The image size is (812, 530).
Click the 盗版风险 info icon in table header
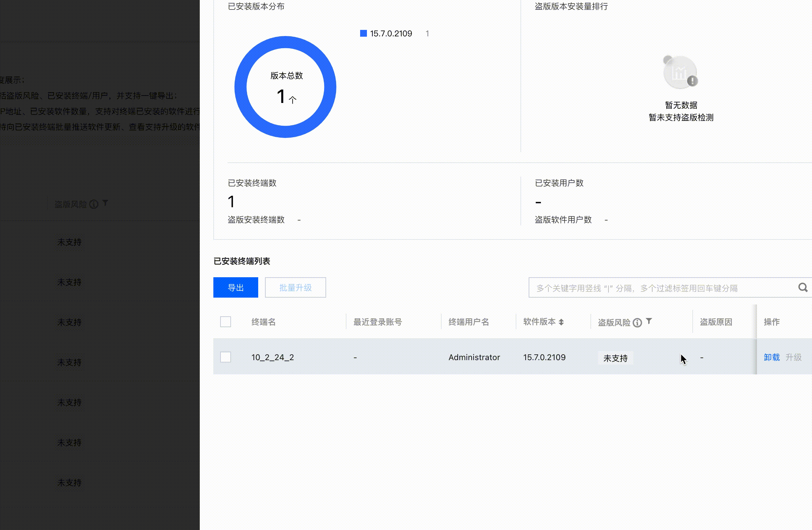click(637, 322)
